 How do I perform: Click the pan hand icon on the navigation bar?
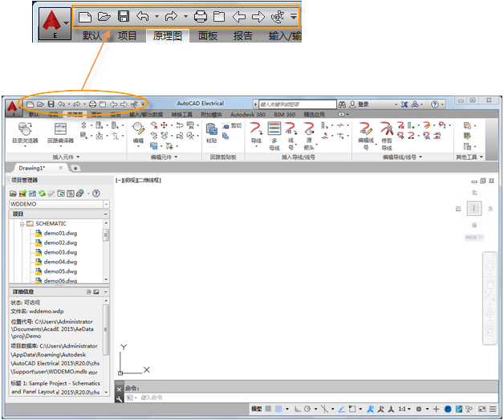pyautogui.click(x=490, y=283)
